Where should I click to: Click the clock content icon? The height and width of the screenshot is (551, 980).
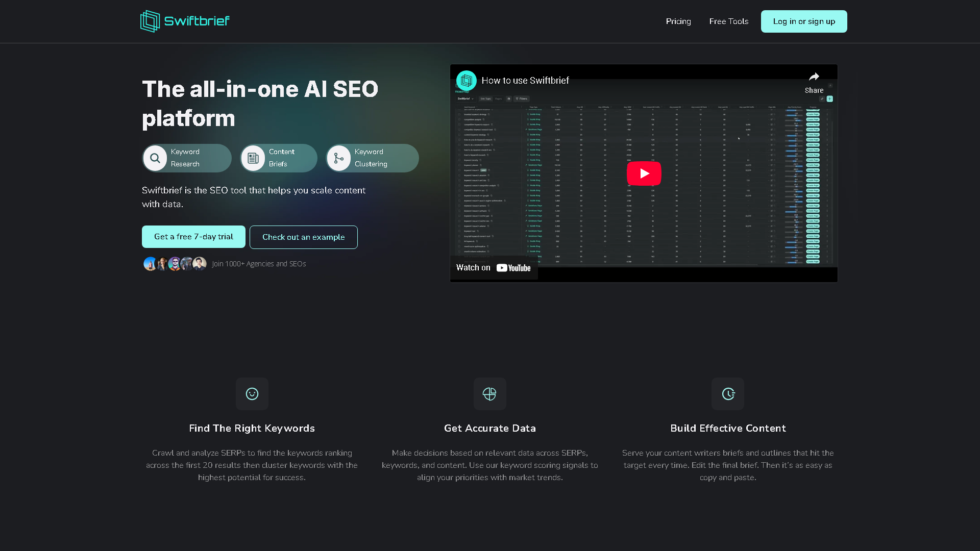tap(728, 394)
